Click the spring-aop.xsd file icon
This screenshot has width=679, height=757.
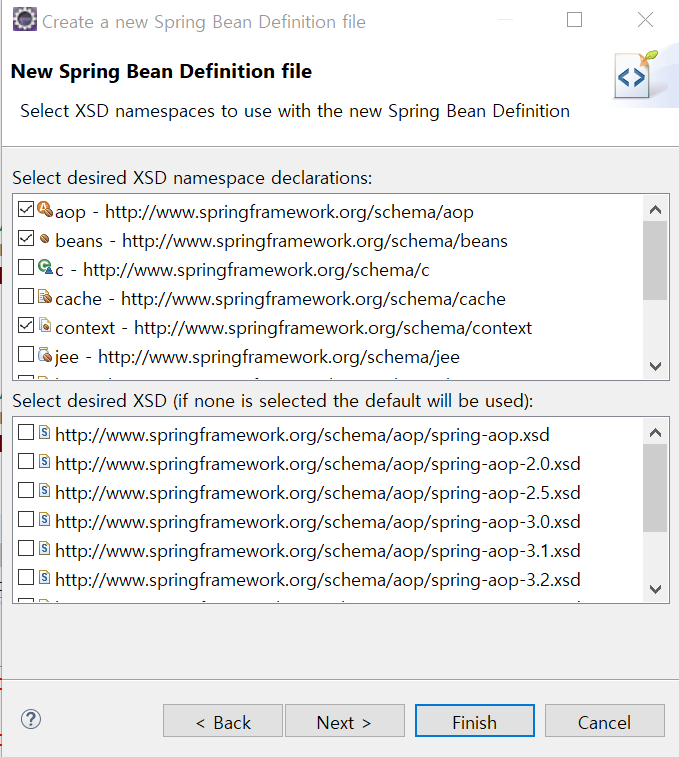44,432
